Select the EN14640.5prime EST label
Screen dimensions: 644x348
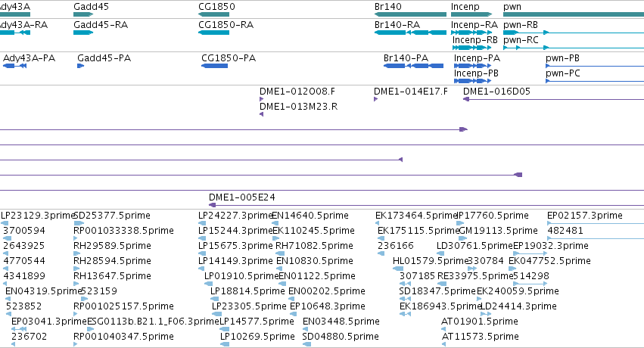tap(310, 216)
